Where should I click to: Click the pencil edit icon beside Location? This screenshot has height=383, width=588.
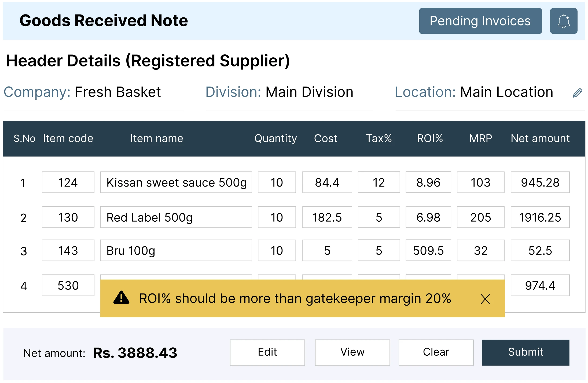pos(577,93)
